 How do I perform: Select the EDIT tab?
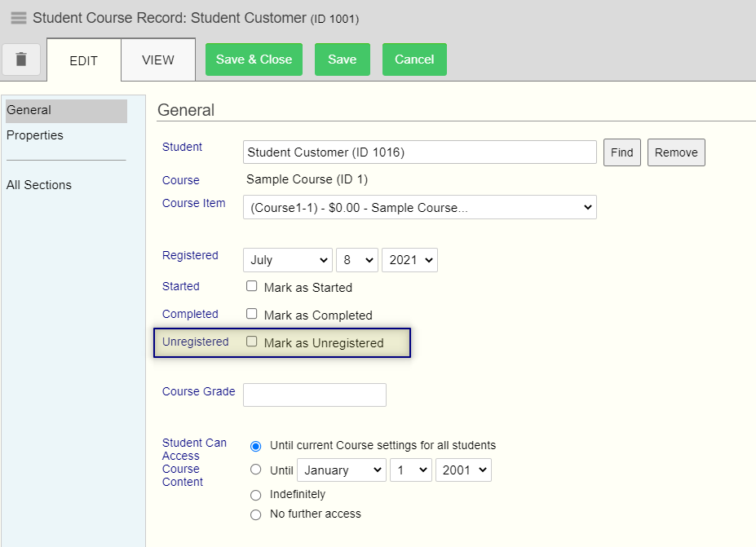tap(83, 61)
